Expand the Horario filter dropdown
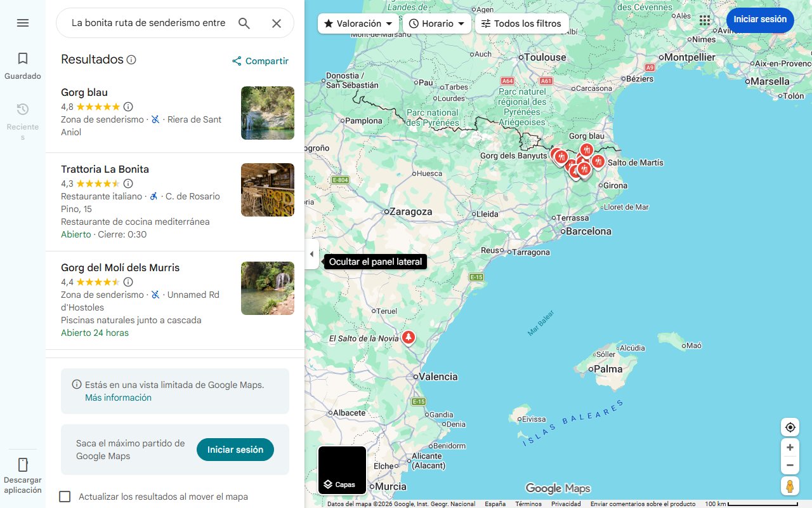This screenshot has height=508, width=812. coord(436,23)
